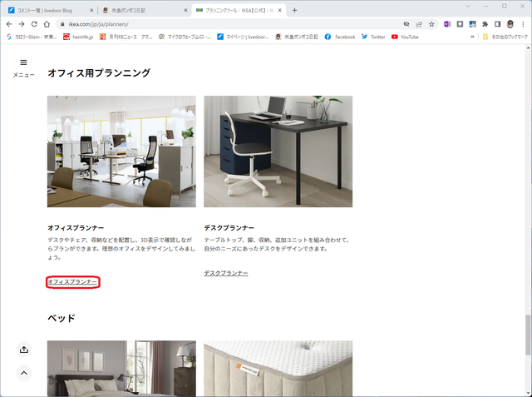This screenshot has width=532, height=397.
Task: Open the YouTube bookmark
Action: [x=405, y=37]
